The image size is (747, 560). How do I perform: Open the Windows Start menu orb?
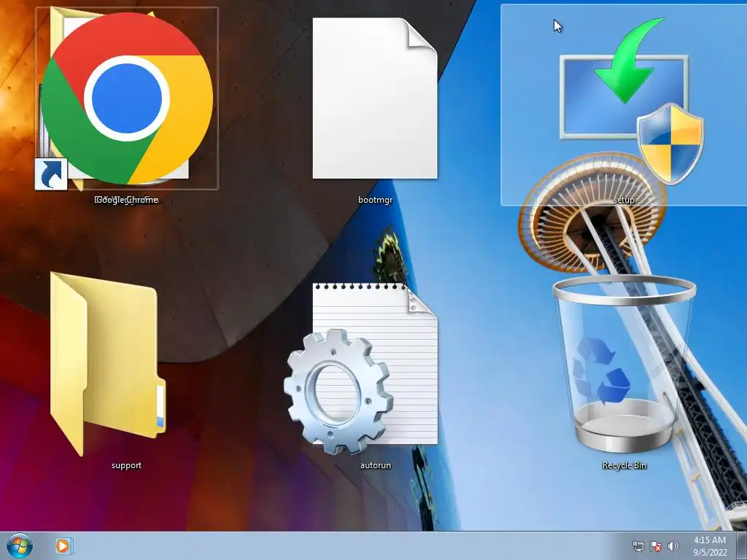tap(20, 545)
